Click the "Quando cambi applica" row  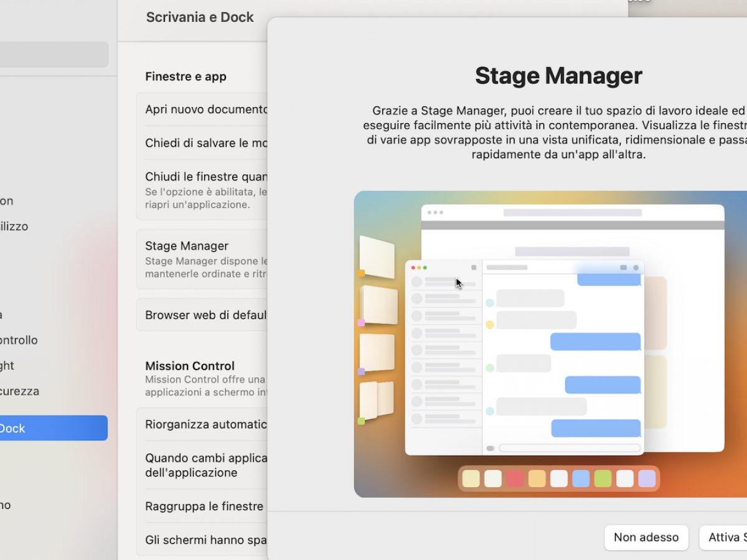(202, 465)
